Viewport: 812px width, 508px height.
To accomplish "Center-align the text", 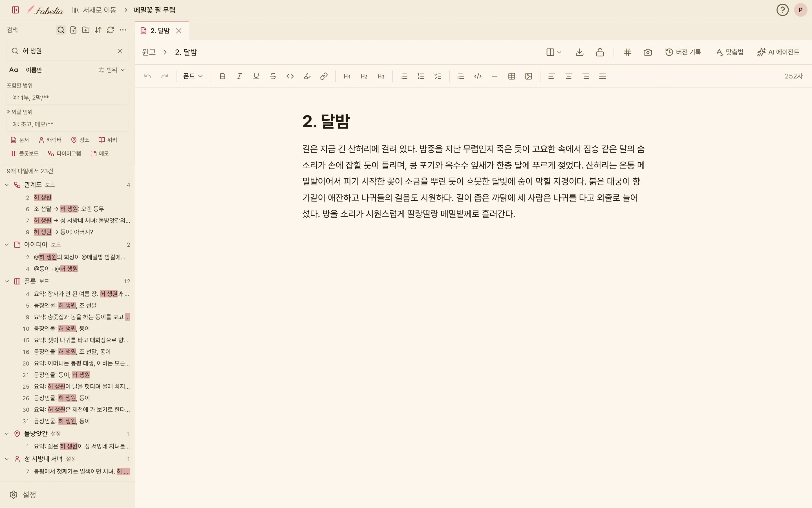I will (568, 76).
